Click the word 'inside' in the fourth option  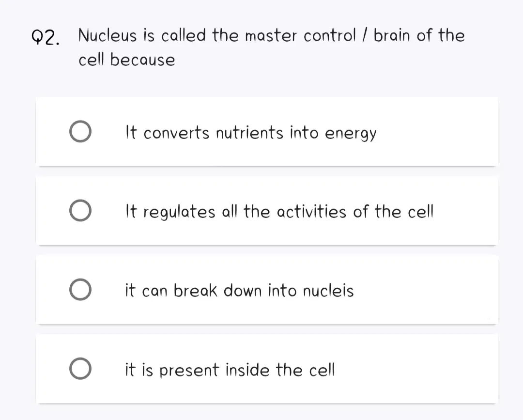point(247,370)
